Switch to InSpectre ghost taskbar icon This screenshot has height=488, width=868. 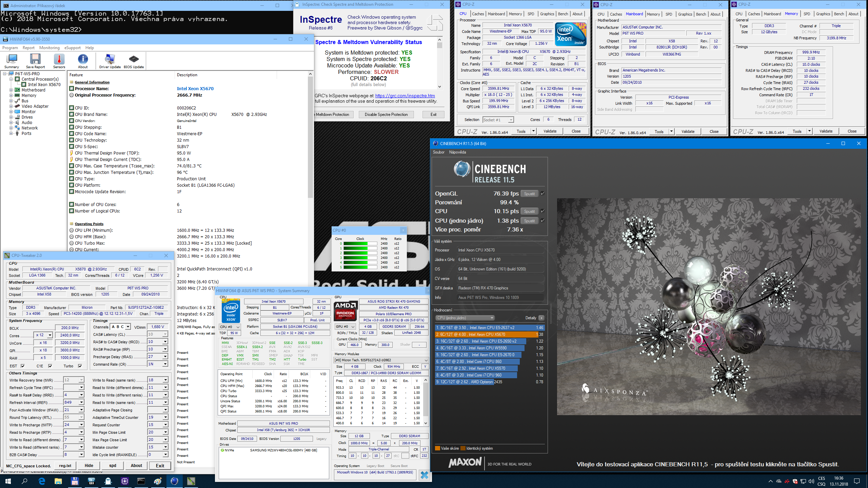tap(108, 481)
